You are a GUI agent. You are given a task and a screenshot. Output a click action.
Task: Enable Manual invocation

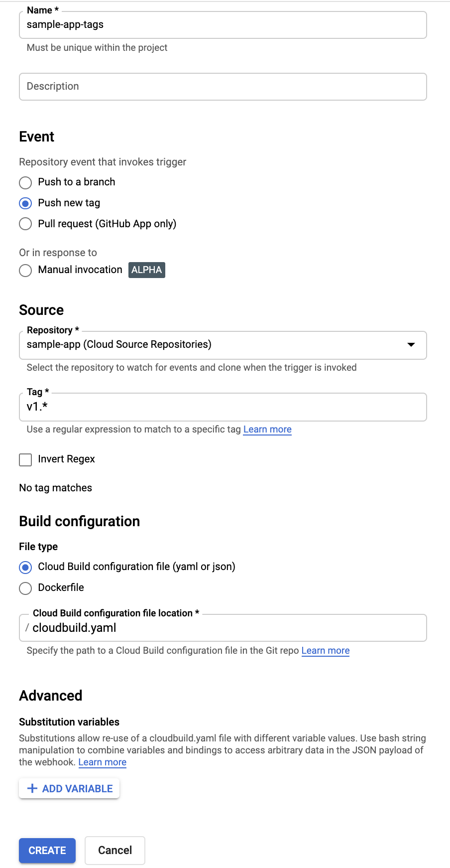tap(25, 270)
